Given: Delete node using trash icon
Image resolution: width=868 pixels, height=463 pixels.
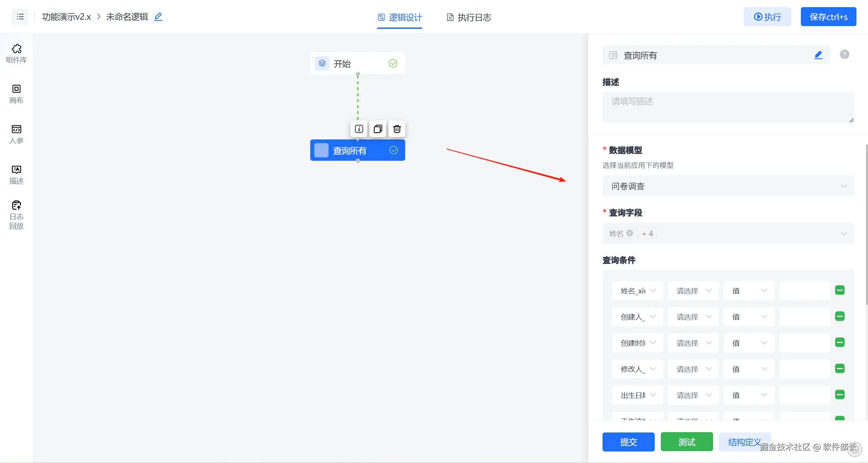Looking at the screenshot, I should tap(397, 129).
